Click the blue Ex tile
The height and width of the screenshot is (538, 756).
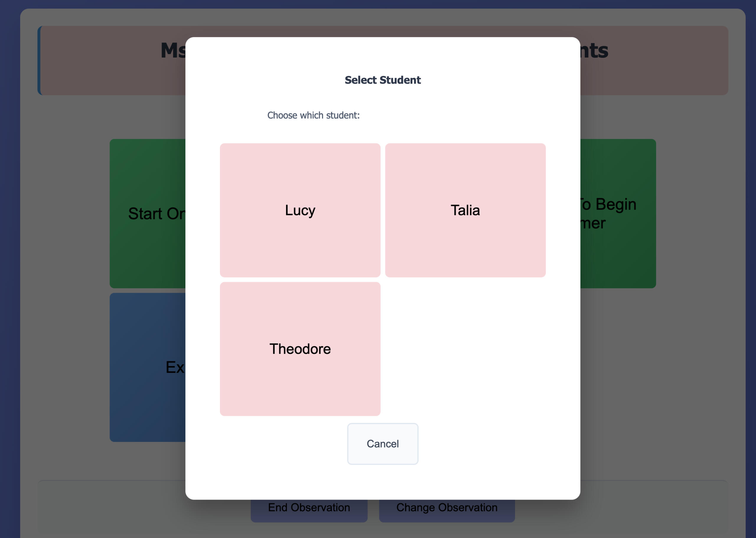tap(147, 367)
